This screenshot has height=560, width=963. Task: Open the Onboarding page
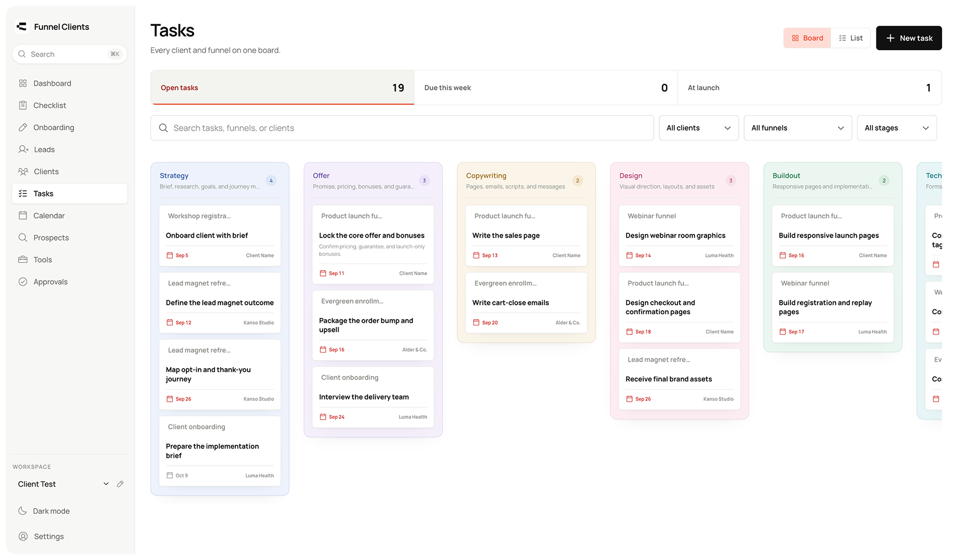69,127
